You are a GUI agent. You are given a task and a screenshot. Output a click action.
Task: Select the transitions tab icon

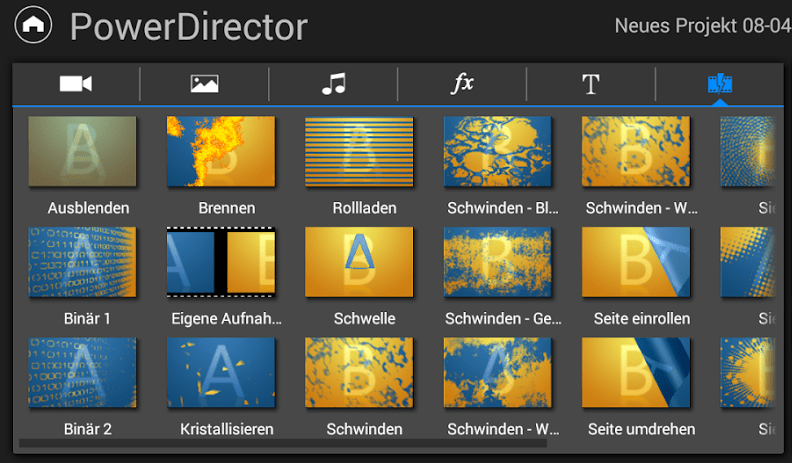pyautogui.click(x=720, y=84)
